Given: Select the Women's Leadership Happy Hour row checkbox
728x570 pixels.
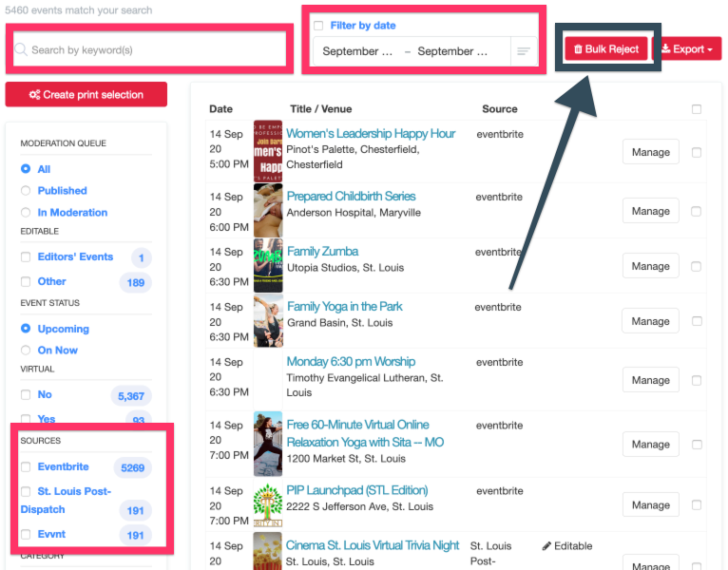Looking at the screenshot, I should (x=697, y=152).
